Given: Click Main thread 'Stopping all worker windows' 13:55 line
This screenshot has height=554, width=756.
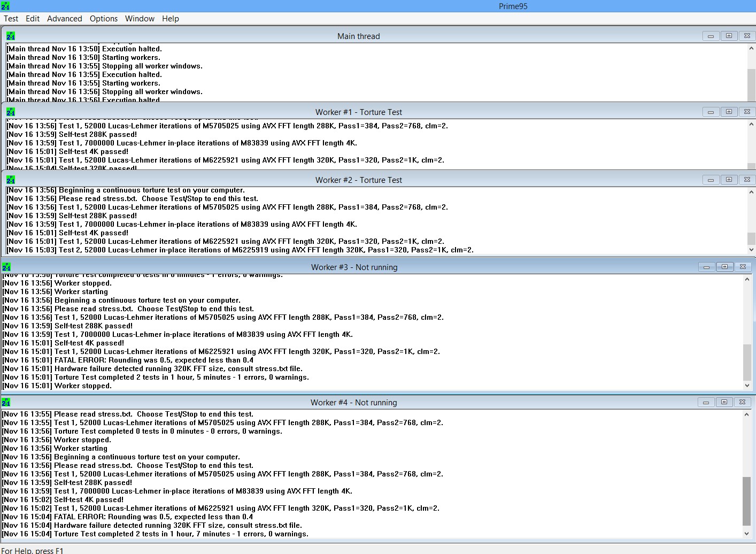Looking at the screenshot, I should point(105,66).
